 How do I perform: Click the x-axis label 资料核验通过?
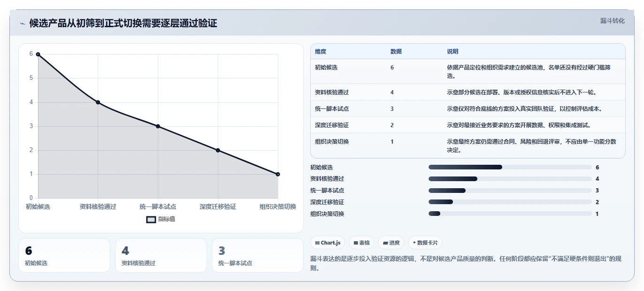click(98, 207)
